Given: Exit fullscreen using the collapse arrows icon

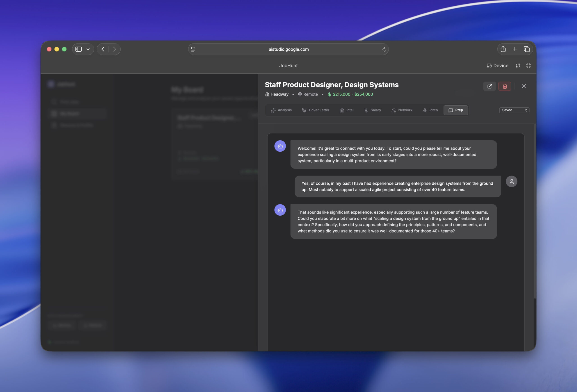Looking at the screenshot, I should (528, 66).
